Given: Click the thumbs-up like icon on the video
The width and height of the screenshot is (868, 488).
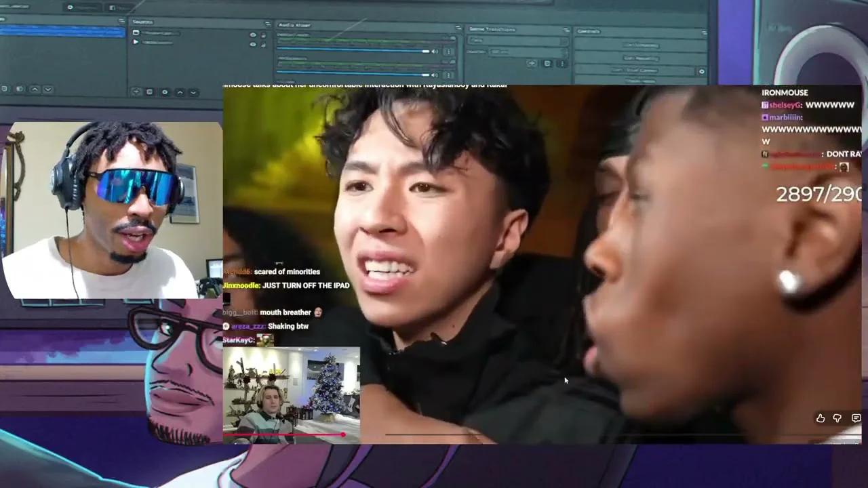Looking at the screenshot, I should click(x=821, y=418).
